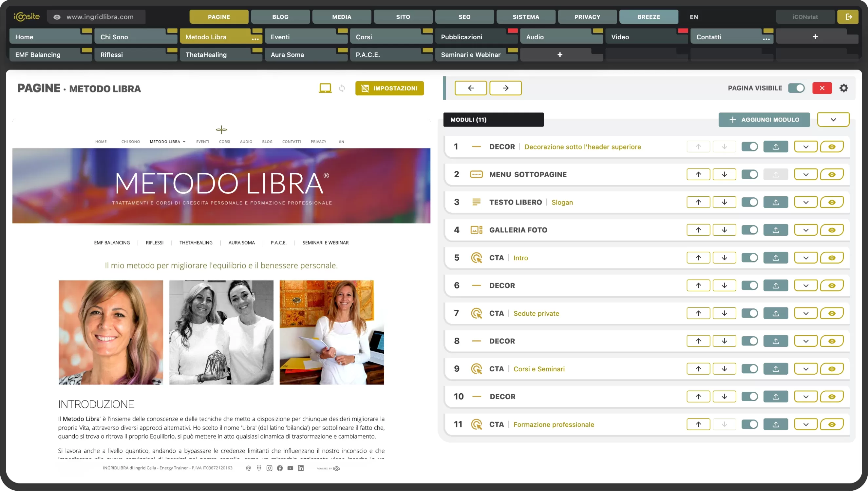Click the IMPOSTAZIONI button
This screenshot has width=868, height=491.
(389, 88)
